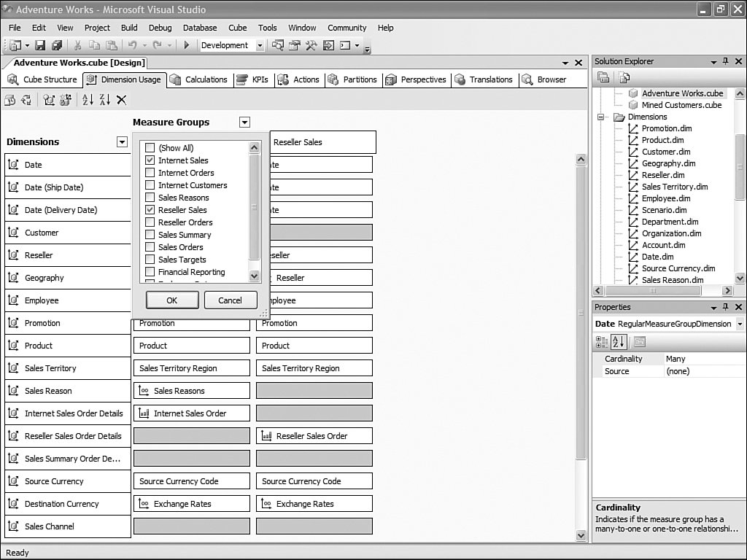
Task: Uncheck the Internet Sales checkbox
Action: pos(150,160)
